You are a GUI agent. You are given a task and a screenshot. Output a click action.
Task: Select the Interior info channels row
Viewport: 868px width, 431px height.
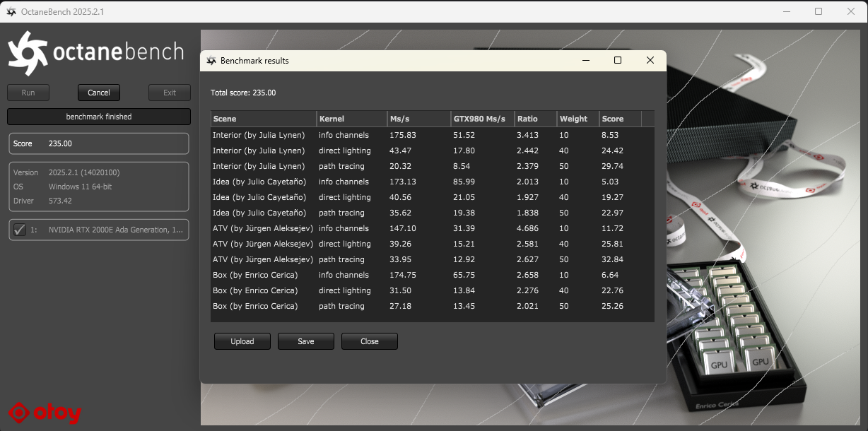click(433, 135)
